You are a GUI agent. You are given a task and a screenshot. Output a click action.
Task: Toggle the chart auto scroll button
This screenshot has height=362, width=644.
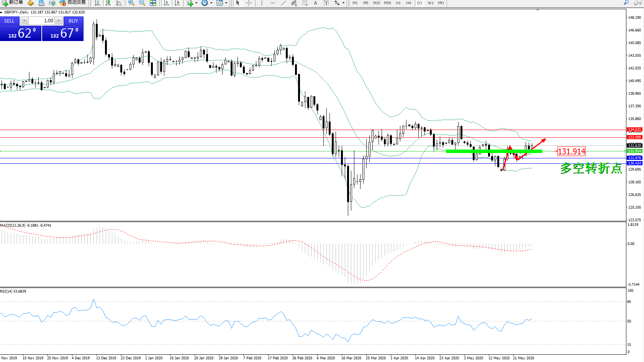(x=166, y=3)
